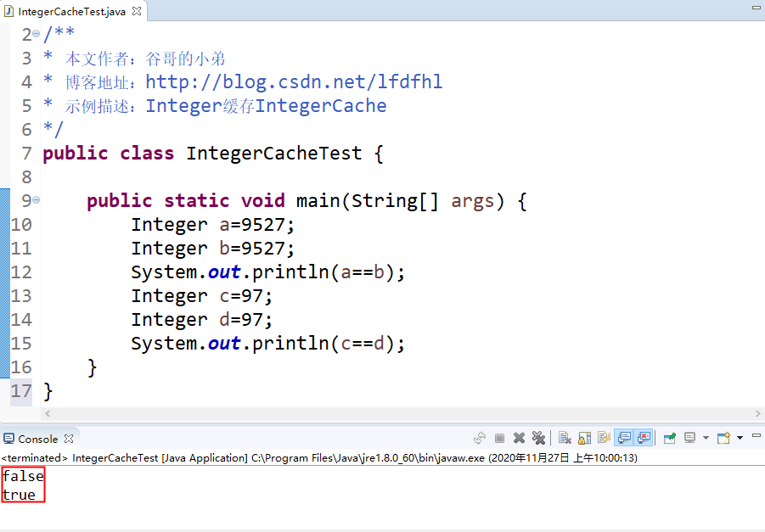Click line number 17 in the gutter
This screenshot has width=765, height=532.
click(21, 391)
